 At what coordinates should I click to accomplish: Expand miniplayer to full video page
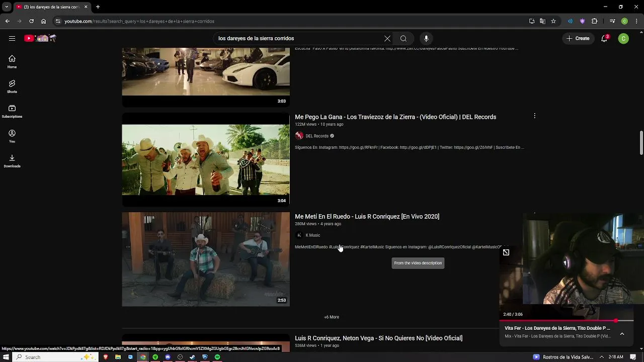point(506,252)
